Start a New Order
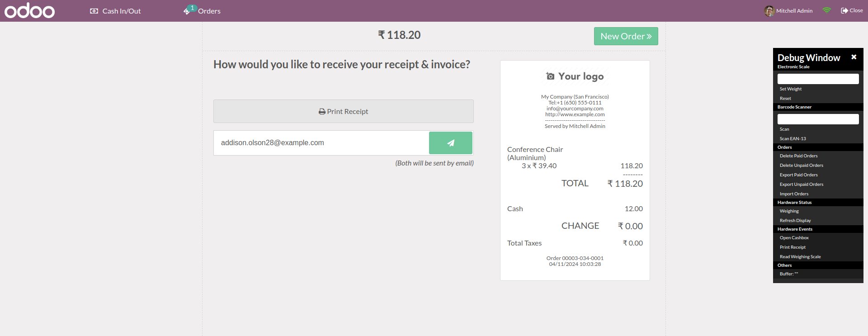 626,36
